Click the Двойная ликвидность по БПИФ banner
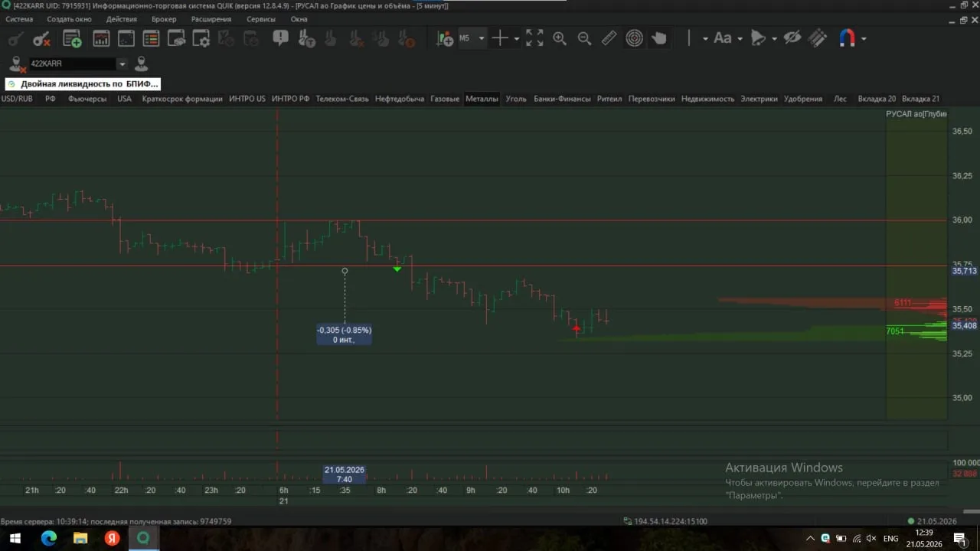Screen dimensions: 980x551 click(83, 84)
